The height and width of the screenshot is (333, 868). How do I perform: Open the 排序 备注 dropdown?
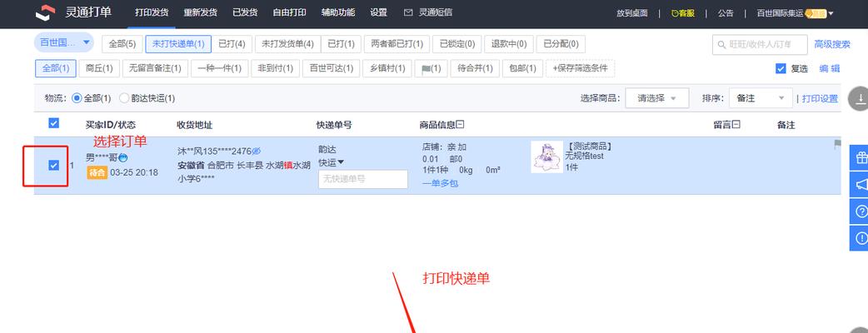(761, 98)
